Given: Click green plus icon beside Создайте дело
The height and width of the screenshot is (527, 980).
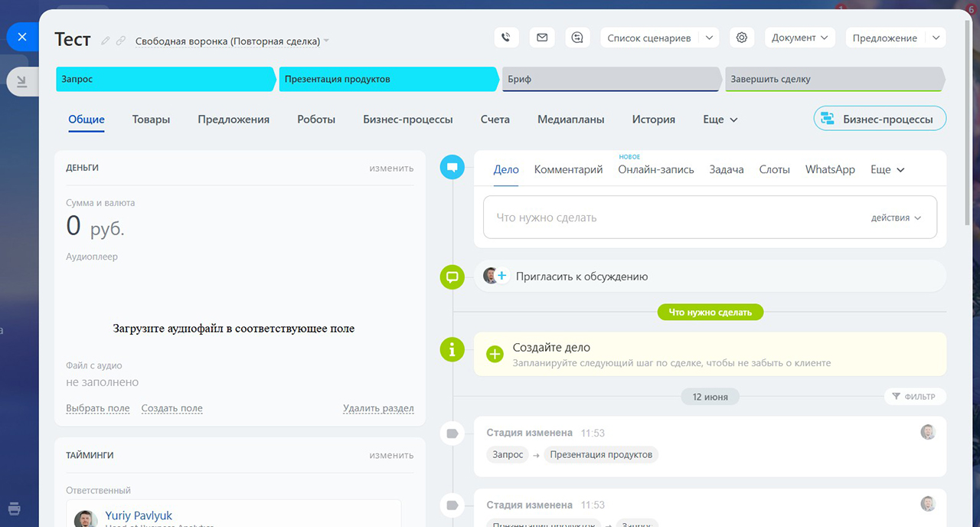Looking at the screenshot, I should click(x=495, y=354).
